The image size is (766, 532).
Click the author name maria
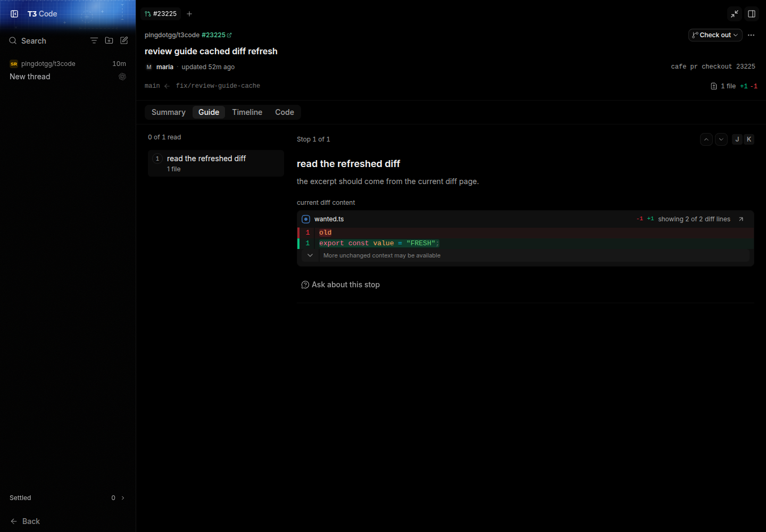[165, 67]
